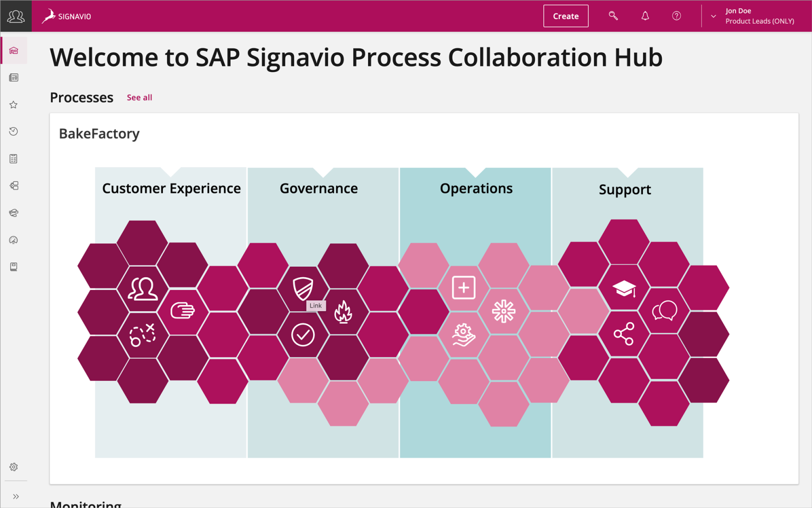The width and height of the screenshot is (812, 508).
Task: Open the recently viewed clock icon in sidebar
Action: 13,131
